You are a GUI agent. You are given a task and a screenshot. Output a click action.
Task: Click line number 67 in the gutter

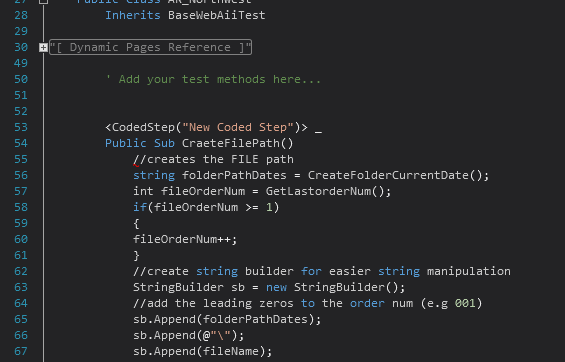tap(21, 351)
